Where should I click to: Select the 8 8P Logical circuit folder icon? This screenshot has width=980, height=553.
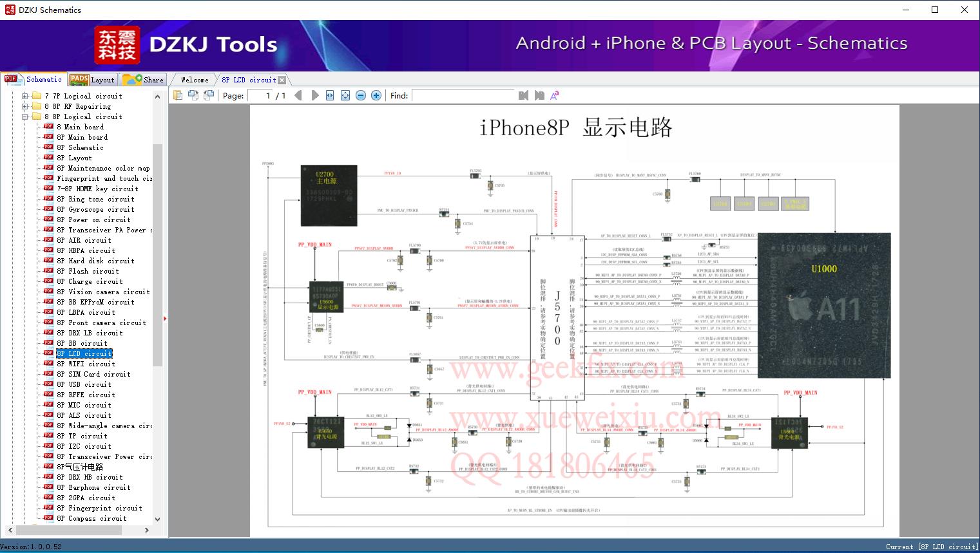(37, 117)
